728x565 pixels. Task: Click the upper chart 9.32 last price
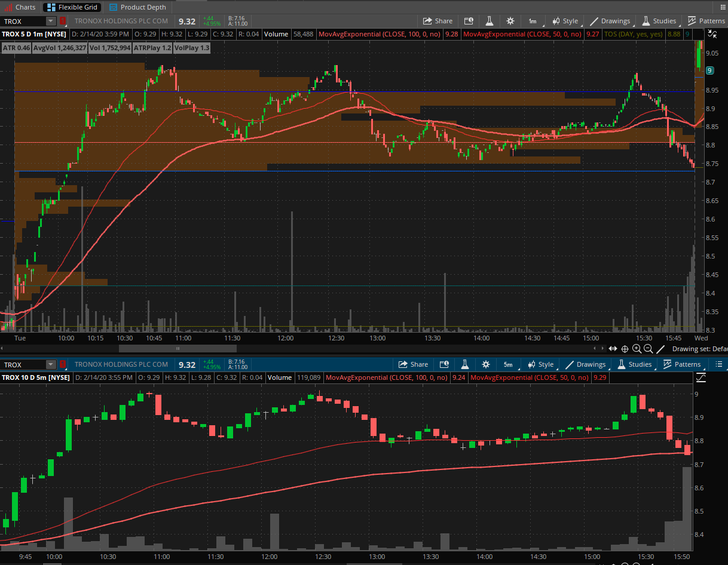coord(186,21)
